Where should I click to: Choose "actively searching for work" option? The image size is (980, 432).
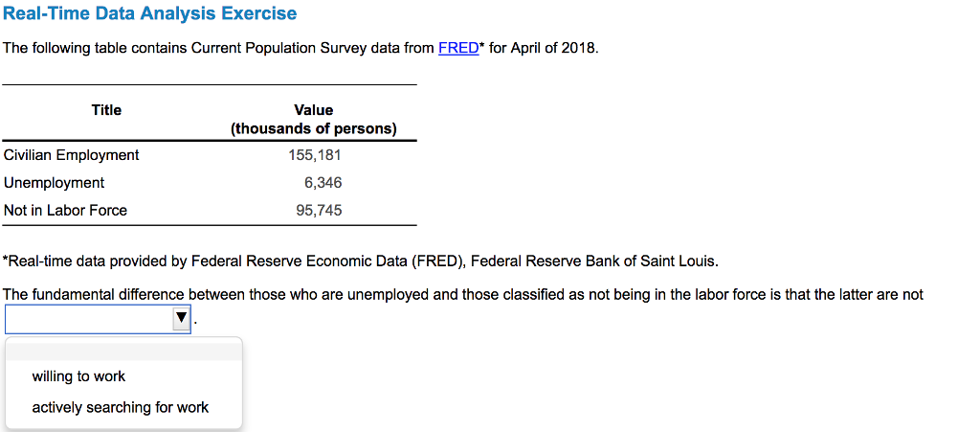pos(120,407)
